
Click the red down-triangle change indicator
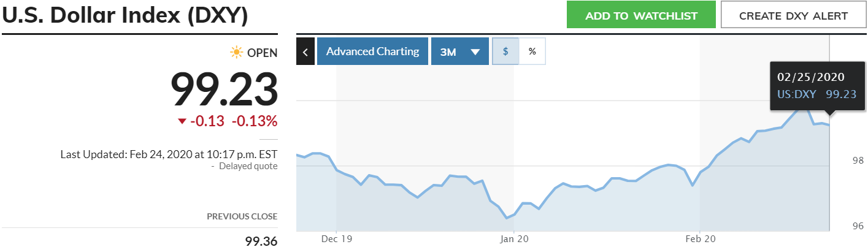pos(182,121)
